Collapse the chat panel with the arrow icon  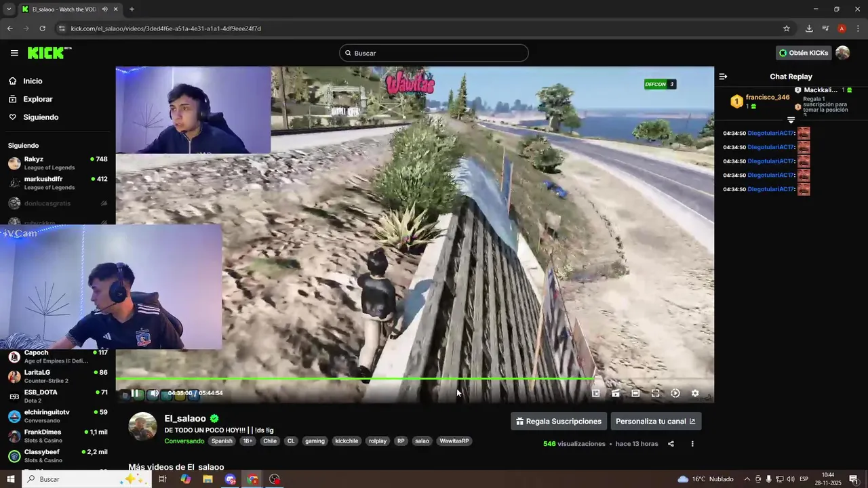(723, 77)
